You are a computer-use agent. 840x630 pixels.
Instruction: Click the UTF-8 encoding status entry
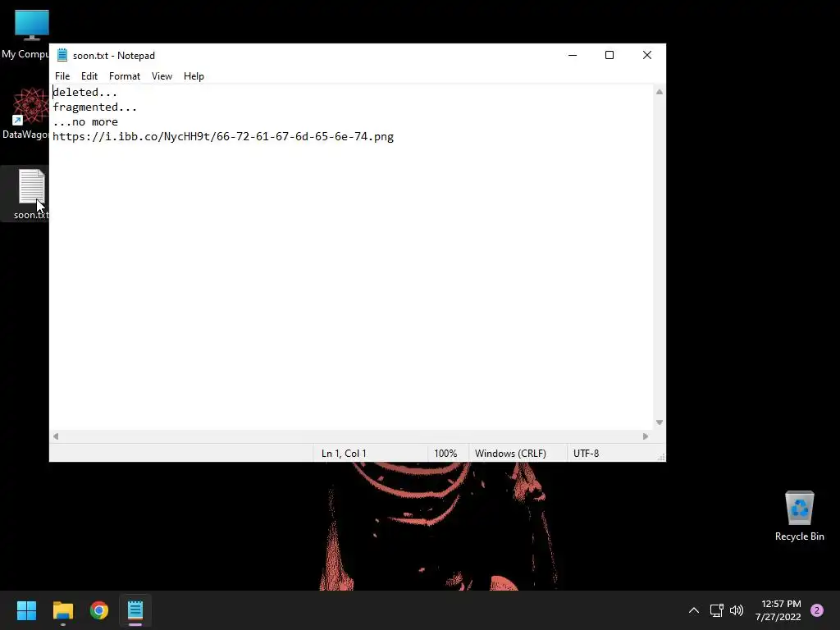pyautogui.click(x=586, y=453)
